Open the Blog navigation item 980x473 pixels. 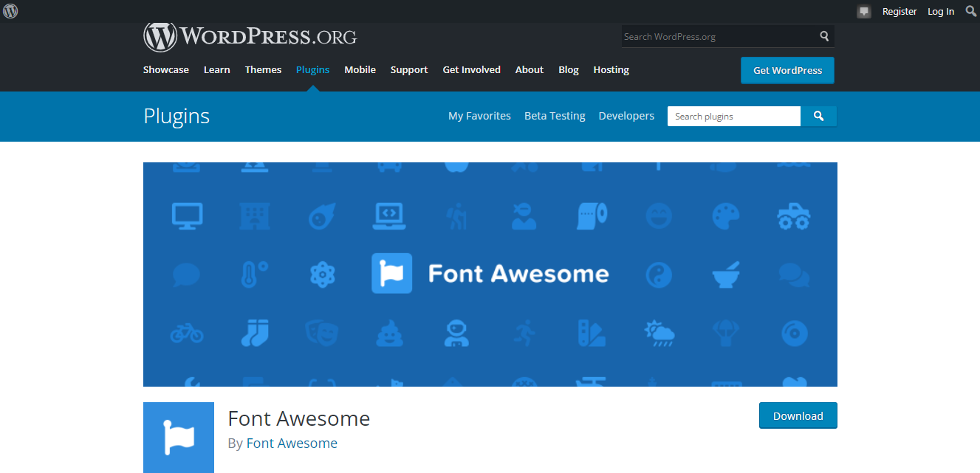point(569,69)
